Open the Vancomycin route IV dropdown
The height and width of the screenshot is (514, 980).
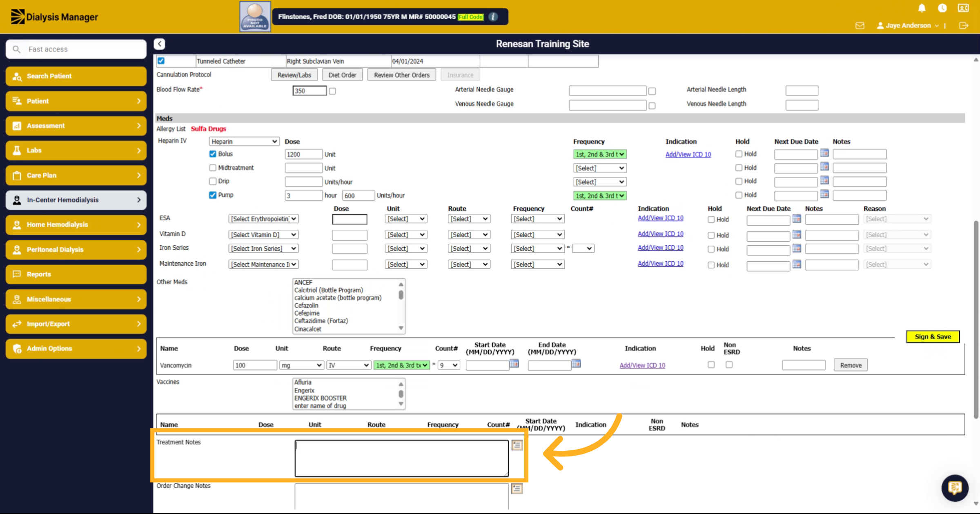[349, 365]
